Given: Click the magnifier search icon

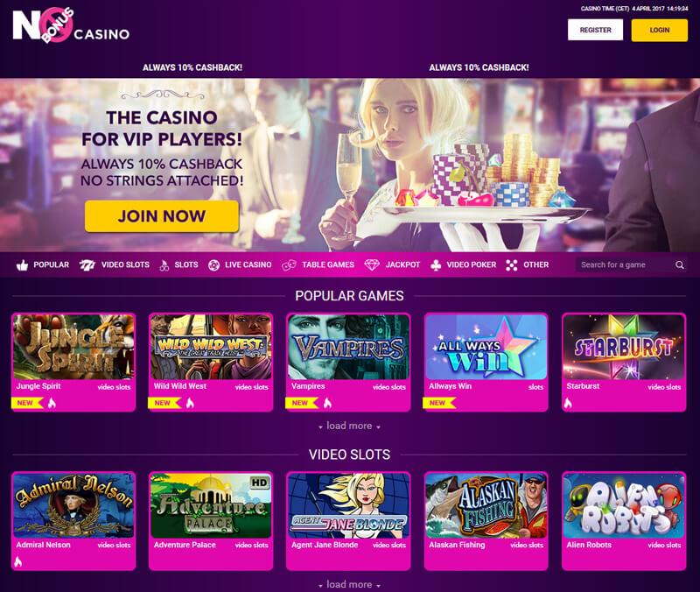Looking at the screenshot, I should tap(680, 265).
